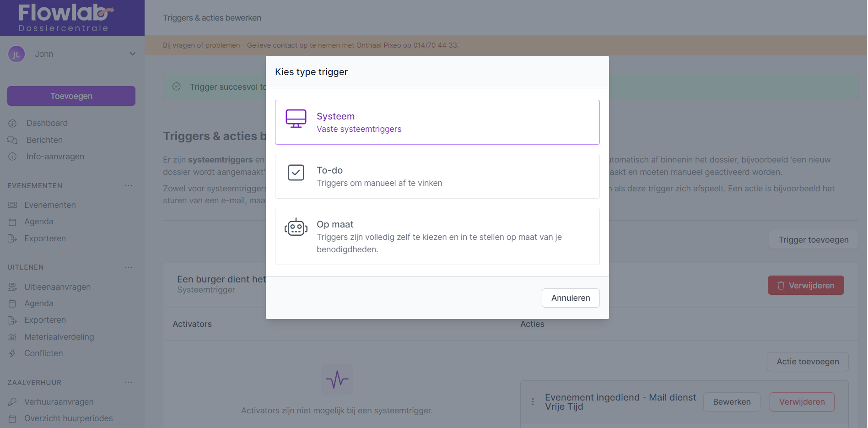868x428 pixels.
Task: Click the Op maat robot icon
Action: pos(296,227)
